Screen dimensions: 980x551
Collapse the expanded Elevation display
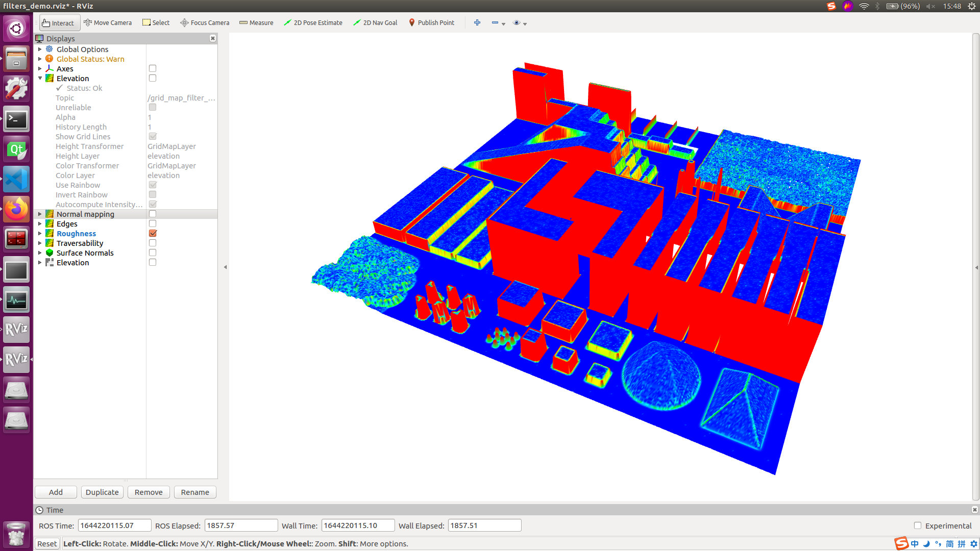pos(40,78)
